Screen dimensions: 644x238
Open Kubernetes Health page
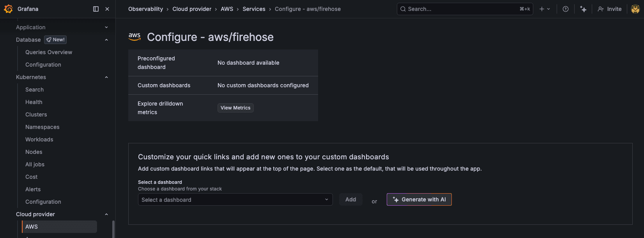34,102
